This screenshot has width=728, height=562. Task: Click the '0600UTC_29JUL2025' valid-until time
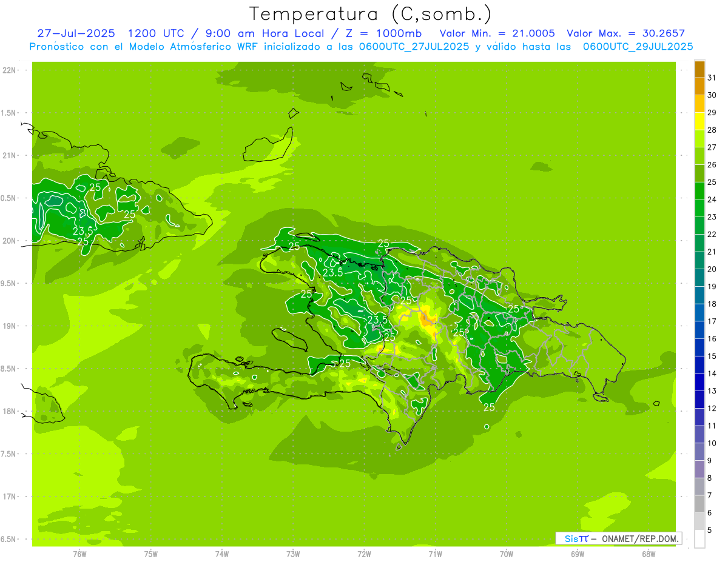click(638, 47)
